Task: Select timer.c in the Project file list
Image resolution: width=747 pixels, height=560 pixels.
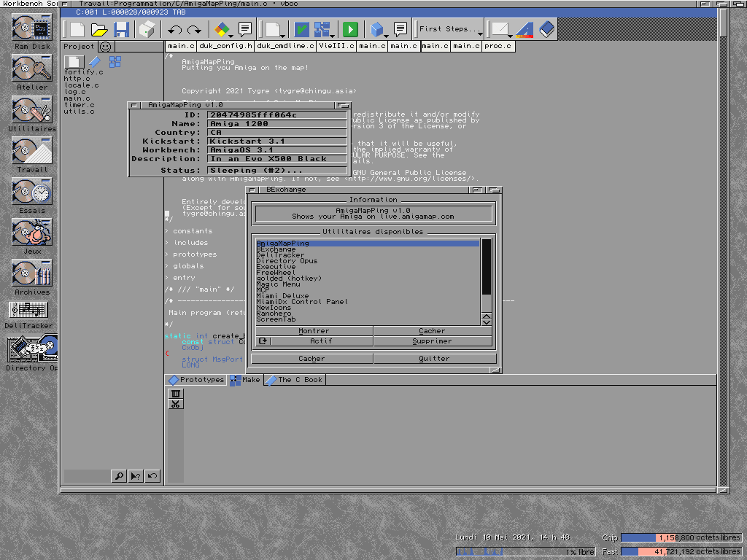Action: (79, 105)
